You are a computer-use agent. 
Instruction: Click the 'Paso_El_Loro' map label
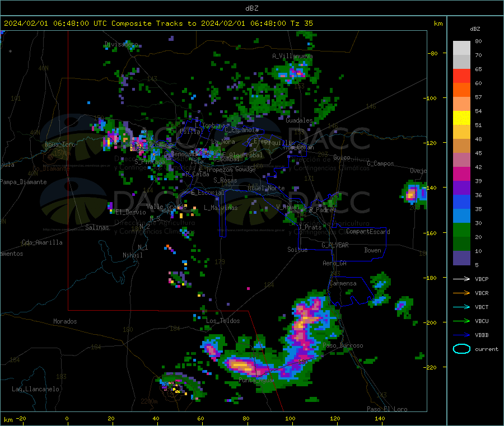click(387, 409)
